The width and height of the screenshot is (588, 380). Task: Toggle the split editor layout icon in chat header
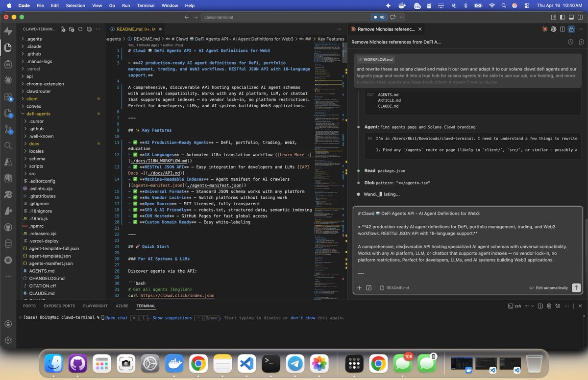click(562, 29)
